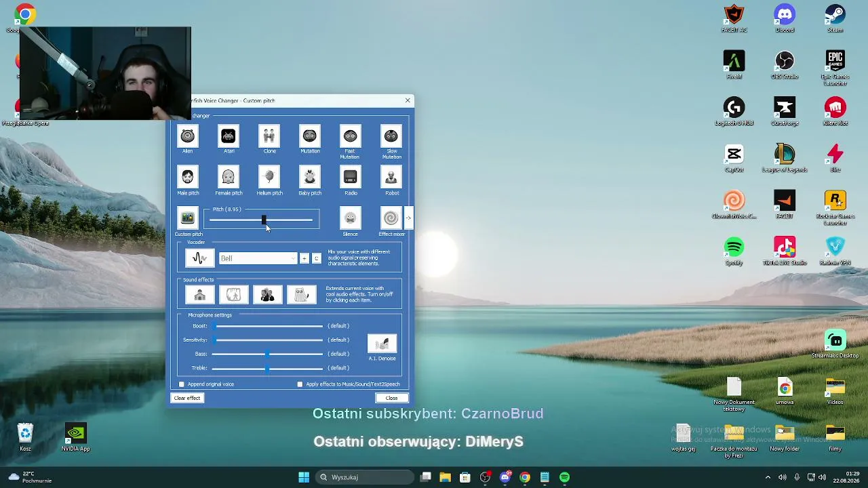This screenshot has width=868, height=488.
Task: Select League of Legends shortcut
Action: coord(785,159)
